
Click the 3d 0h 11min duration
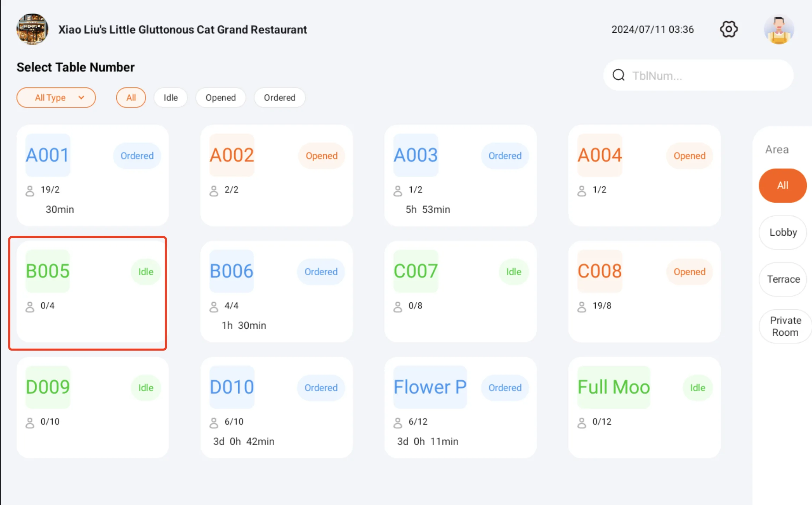coord(428,441)
